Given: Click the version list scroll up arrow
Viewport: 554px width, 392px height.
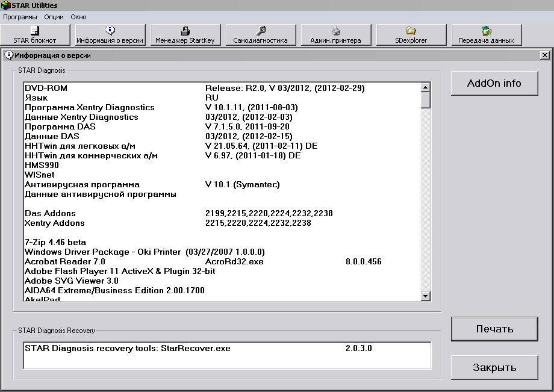Looking at the screenshot, I should (x=425, y=87).
